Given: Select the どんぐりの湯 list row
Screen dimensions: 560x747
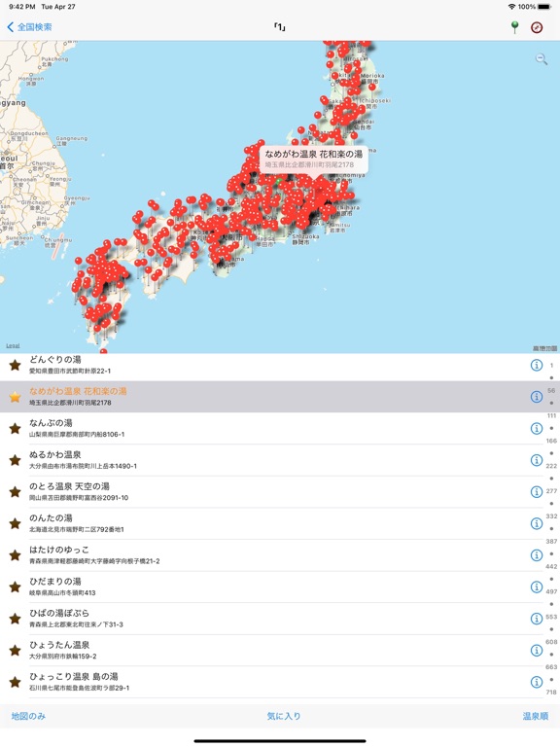Looking at the screenshot, I should (x=271, y=365).
